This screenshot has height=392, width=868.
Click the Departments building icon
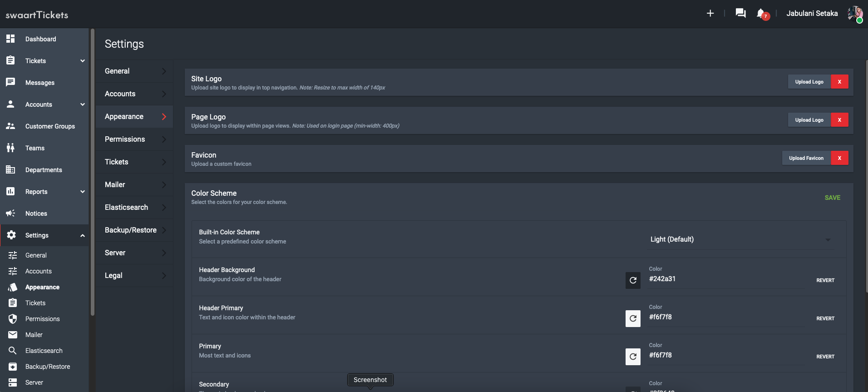pyautogui.click(x=10, y=170)
